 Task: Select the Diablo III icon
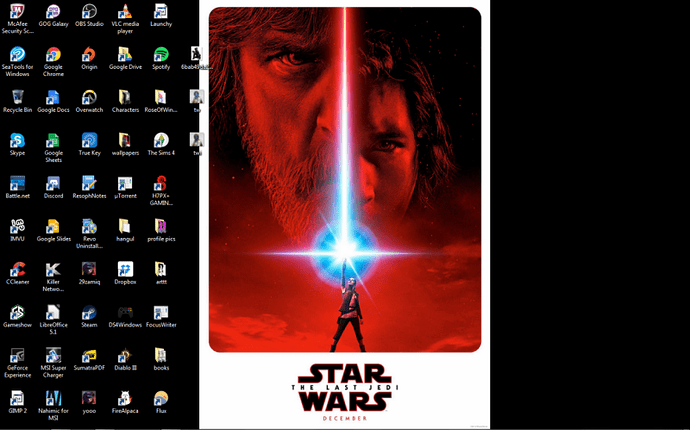[x=125, y=355]
